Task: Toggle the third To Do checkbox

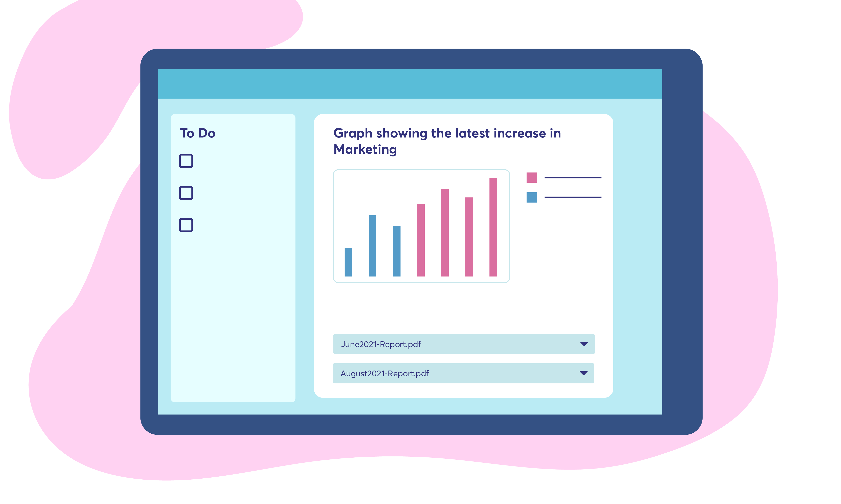Action: pos(186,225)
